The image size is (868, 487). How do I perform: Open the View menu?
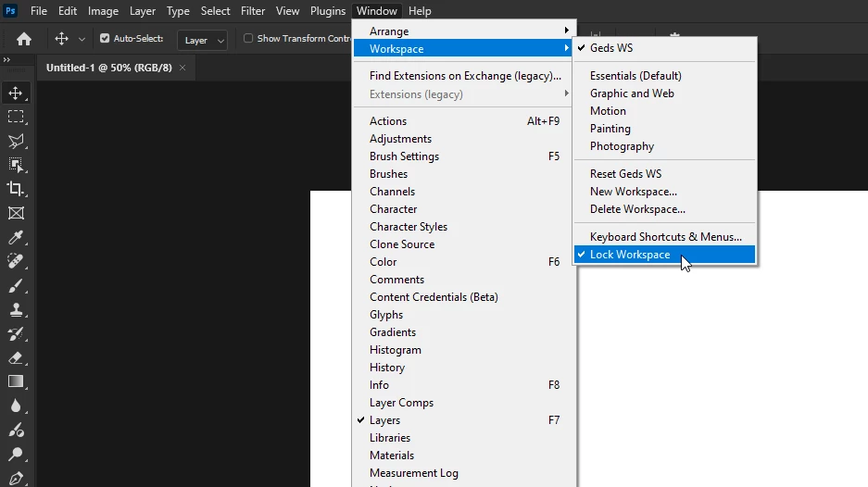click(x=288, y=11)
